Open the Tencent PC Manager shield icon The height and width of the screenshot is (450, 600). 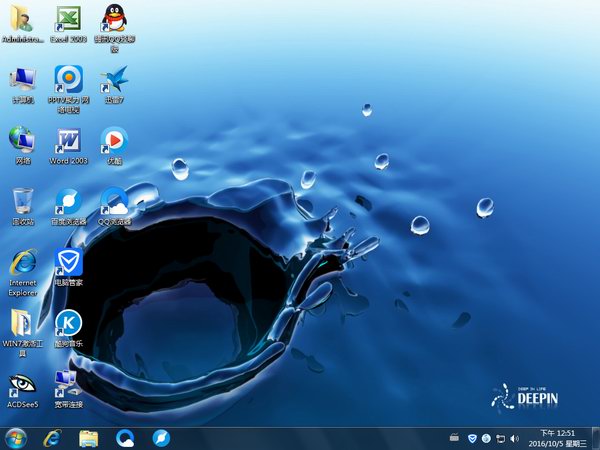click(x=68, y=262)
